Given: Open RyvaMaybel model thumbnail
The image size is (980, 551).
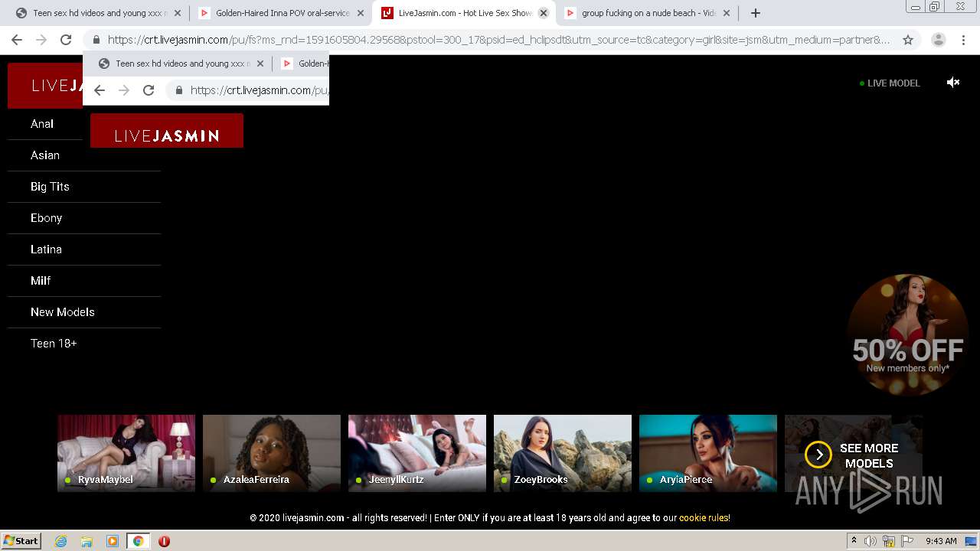Looking at the screenshot, I should pos(126,453).
